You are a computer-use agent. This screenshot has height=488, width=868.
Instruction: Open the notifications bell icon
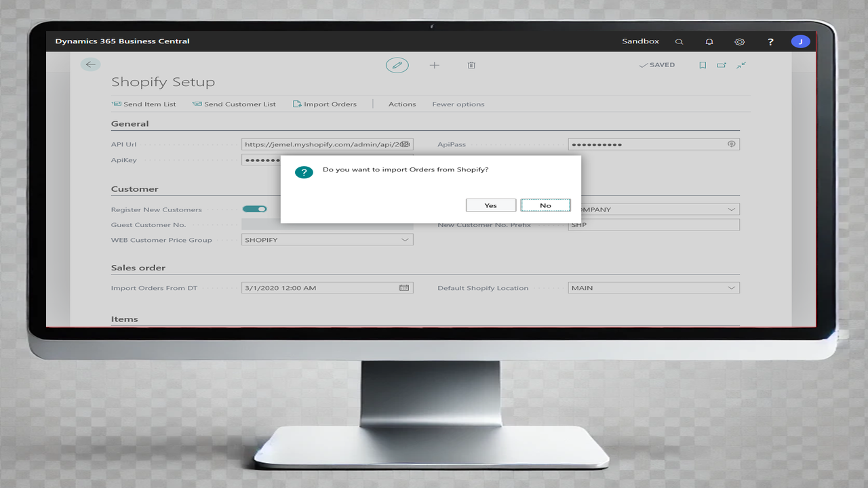709,41
